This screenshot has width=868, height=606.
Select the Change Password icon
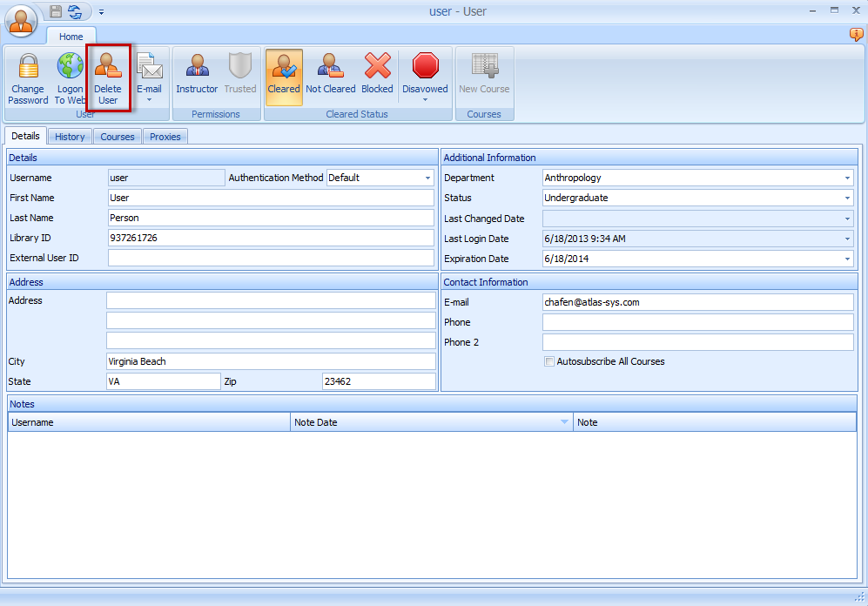[x=27, y=77]
